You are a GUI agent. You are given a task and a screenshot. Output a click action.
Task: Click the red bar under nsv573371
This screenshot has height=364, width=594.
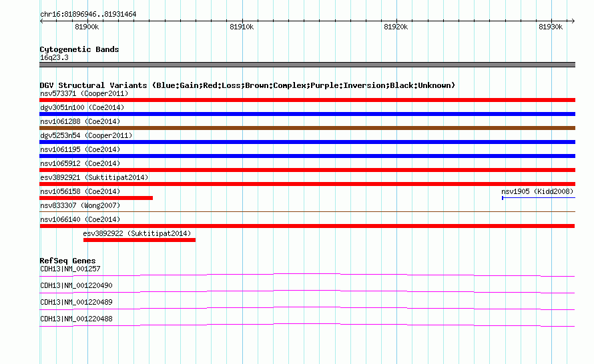pos(307,100)
